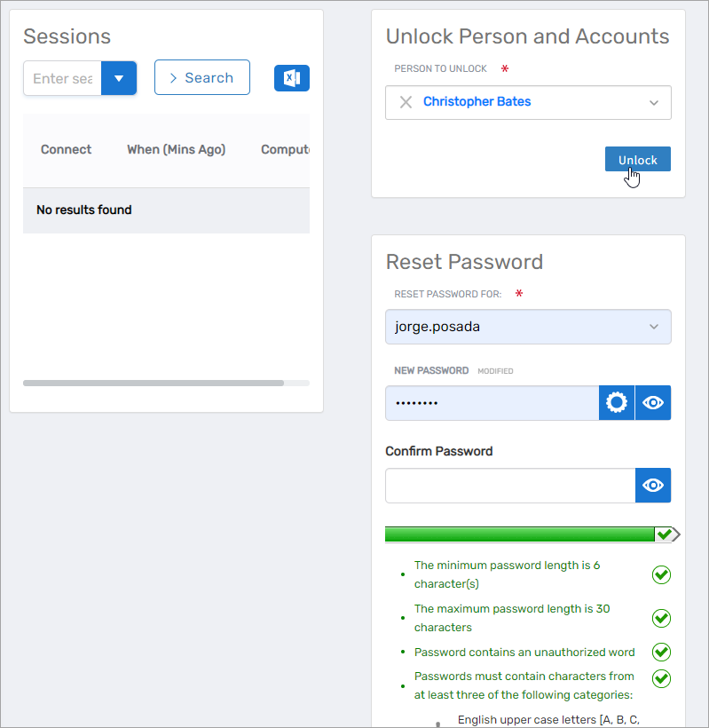Click the checkmark beside the maximum length rule
Image resolution: width=709 pixels, height=728 pixels.
click(x=661, y=618)
